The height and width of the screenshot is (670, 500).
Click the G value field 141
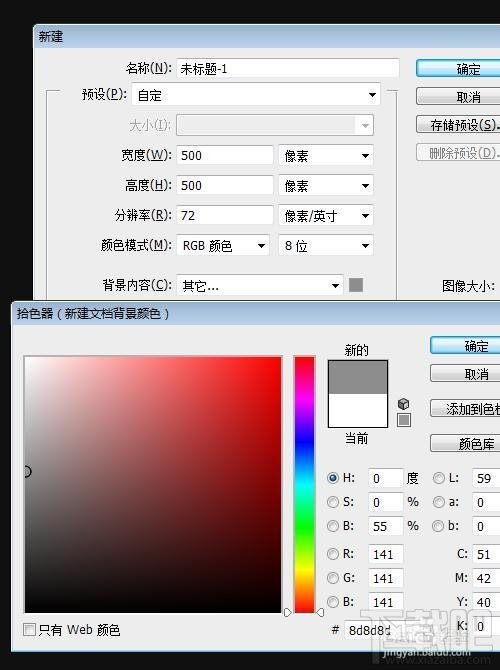point(386,578)
